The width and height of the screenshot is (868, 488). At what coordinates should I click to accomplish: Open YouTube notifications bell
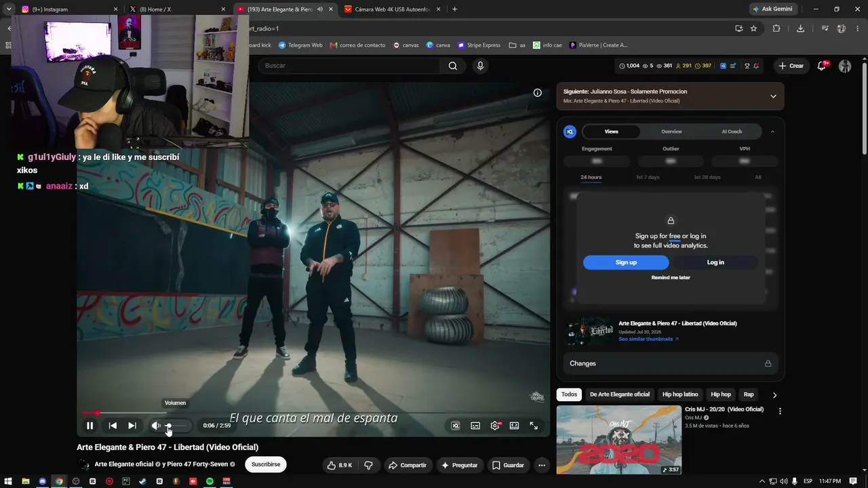pos(822,66)
